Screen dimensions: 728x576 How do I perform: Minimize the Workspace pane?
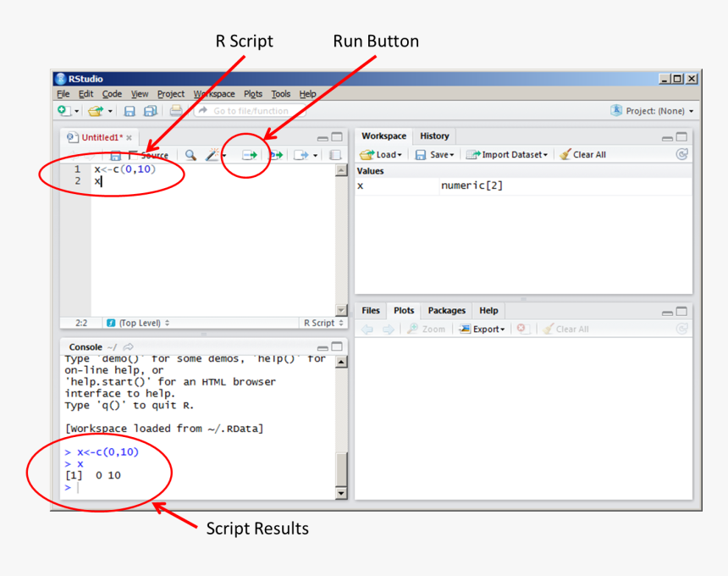(667, 138)
